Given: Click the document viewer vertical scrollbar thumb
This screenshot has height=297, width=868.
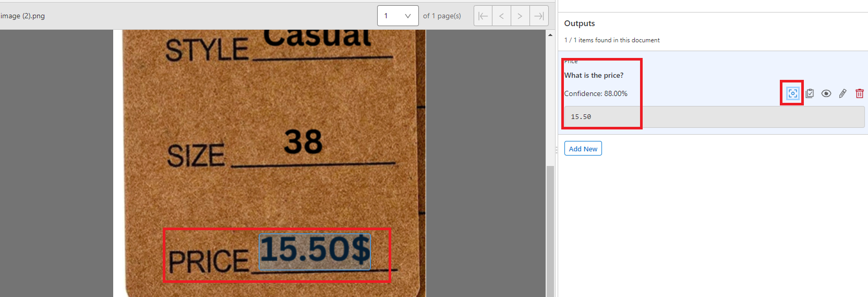Looking at the screenshot, I should (550, 230).
